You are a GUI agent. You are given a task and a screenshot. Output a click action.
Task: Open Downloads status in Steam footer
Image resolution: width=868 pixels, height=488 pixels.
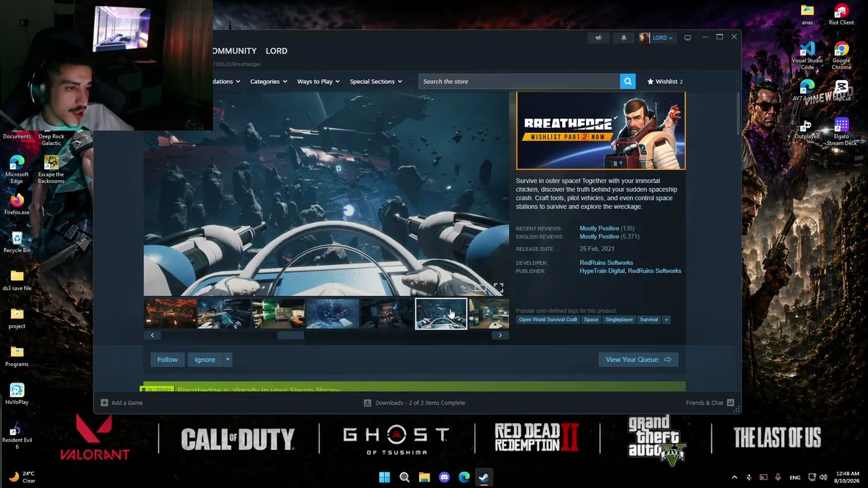pyautogui.click(x=414, y=403)
